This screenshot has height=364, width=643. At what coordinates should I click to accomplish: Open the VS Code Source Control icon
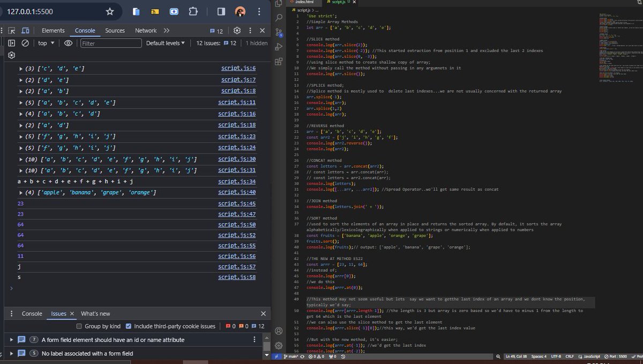click(x=279, y=32)
